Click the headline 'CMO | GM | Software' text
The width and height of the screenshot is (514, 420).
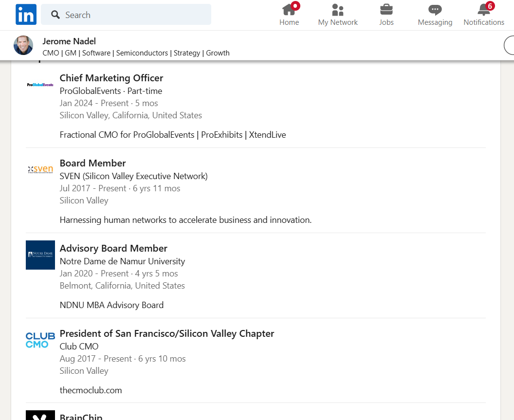click(136, 53)
